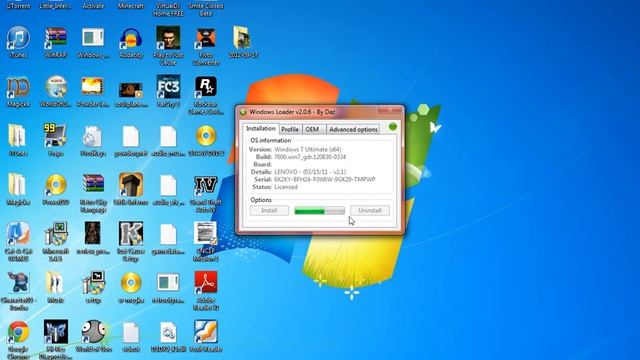Switch to the Advanced options tab
Screen dimensions: 640x360
[x=353, y=129]
